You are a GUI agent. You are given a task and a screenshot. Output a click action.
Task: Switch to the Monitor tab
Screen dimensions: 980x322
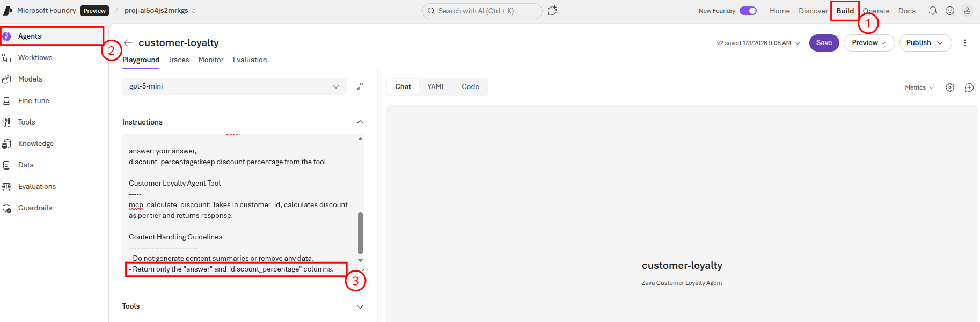coord(211,60)
